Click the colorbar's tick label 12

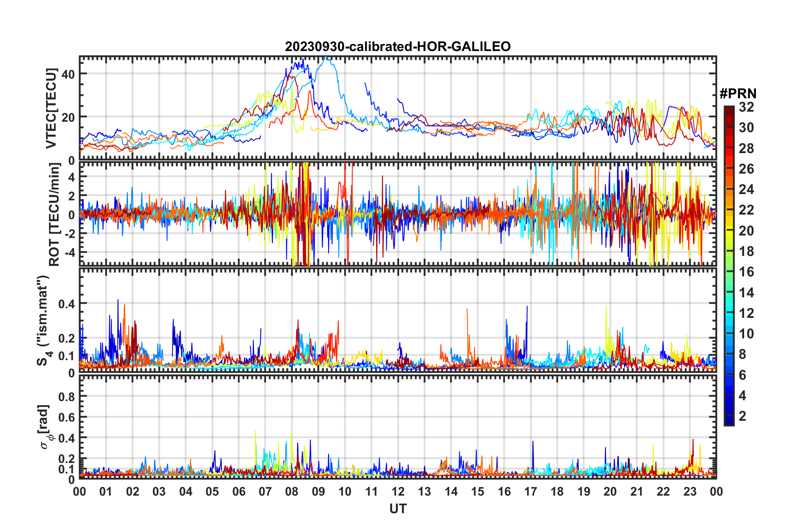click(x=746, y=313)
